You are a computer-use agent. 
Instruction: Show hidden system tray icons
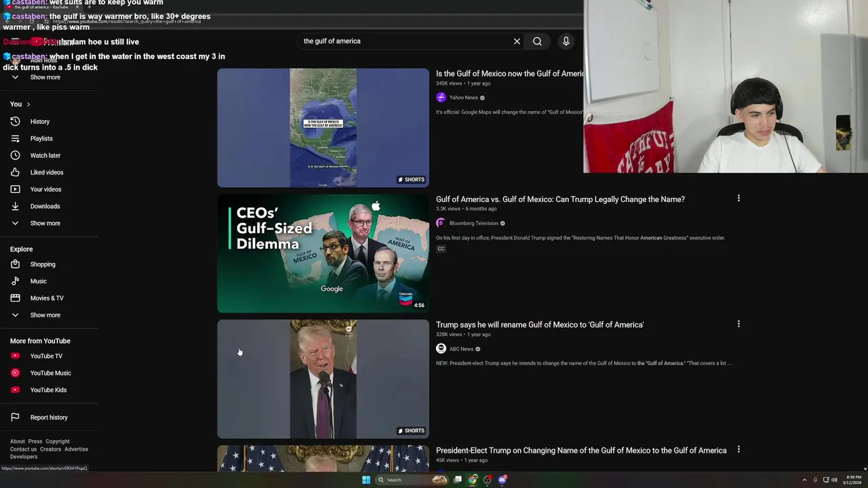[804, 480]
